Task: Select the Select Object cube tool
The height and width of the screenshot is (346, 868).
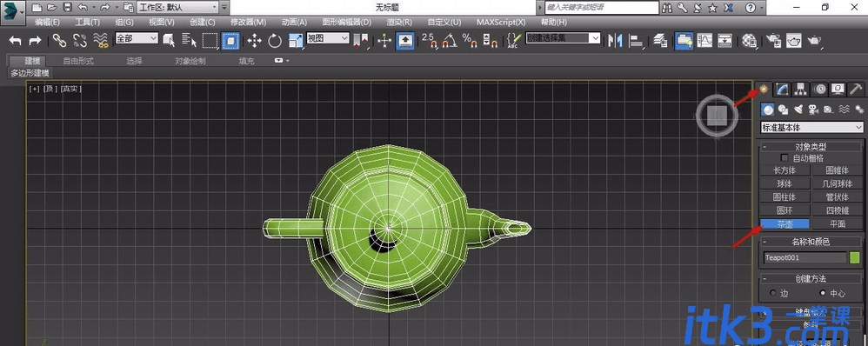Action: click(169, 40)
